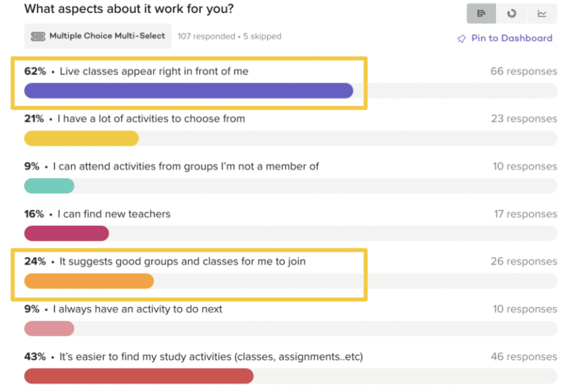Image resolution: width=564 pixels, height=392 pixels.
Task: Click Multiple Choice Multi-Select badge label
Action: pos(107,36)
